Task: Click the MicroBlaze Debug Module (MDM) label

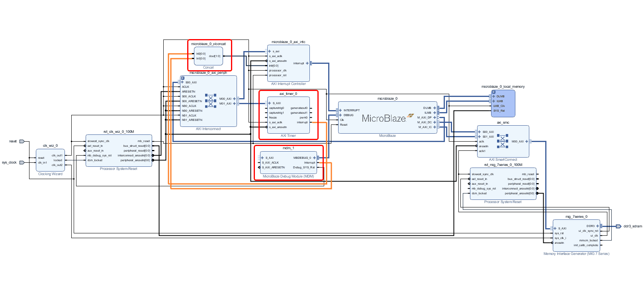Action: pyautogui.click(x=288, y=176)
